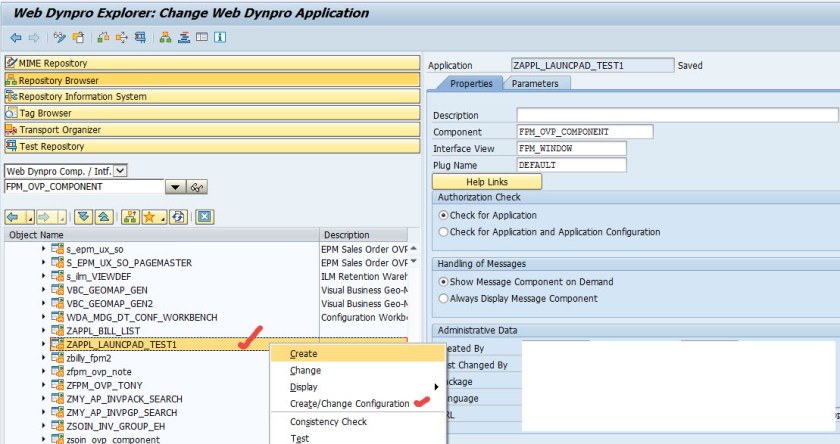Click the Where-Used List toolbar icon
This screenshot has height=444, width=840.
pos(124,38)
